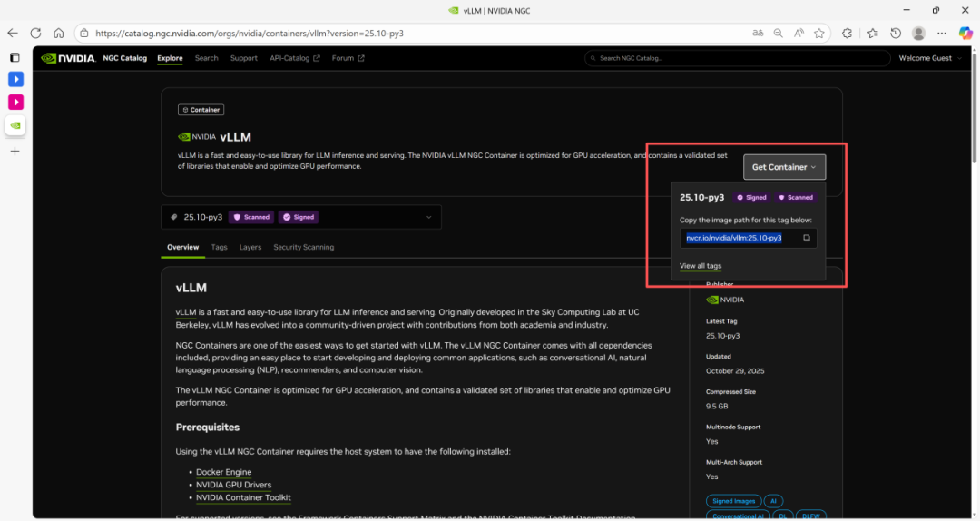Copy the nvcr.io image path icon
The image size is (980, 521).
click(806, 238)
